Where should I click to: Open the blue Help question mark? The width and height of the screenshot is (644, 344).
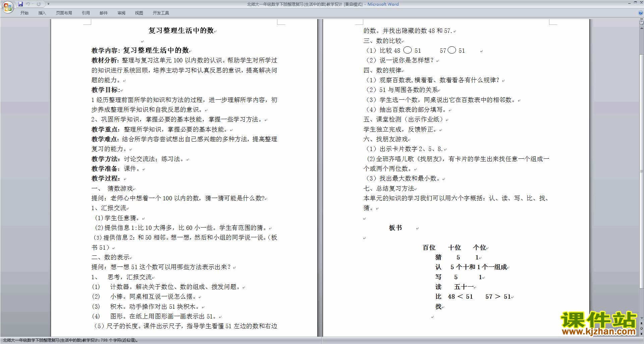pos(641,13)
